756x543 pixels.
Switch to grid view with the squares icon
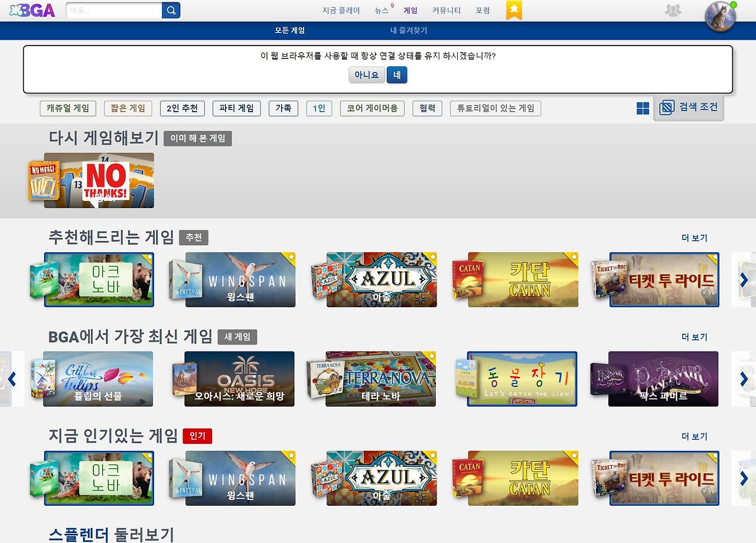(642, 108)
